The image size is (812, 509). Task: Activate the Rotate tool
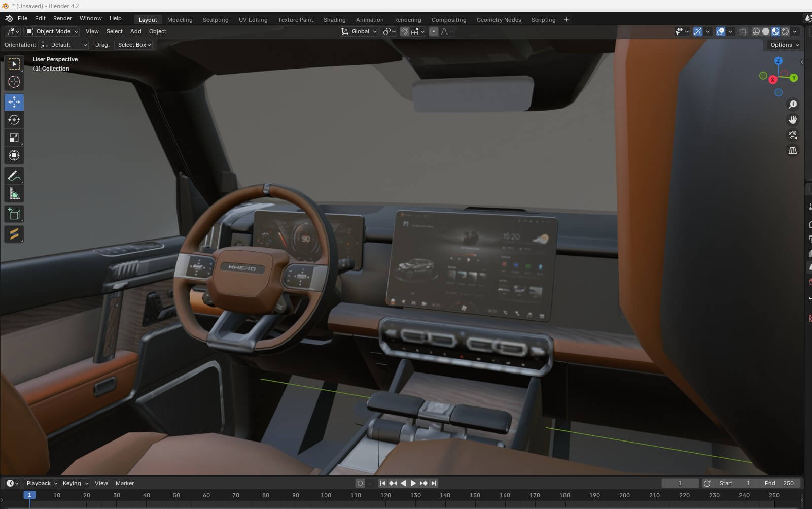pyautogui.click(x=14, y=120)
